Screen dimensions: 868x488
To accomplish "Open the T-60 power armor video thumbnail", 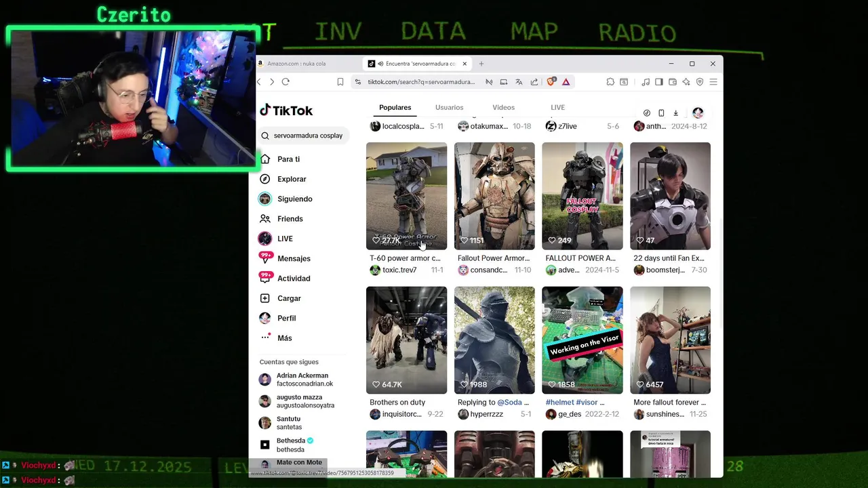I will click(x=406, y=196).
